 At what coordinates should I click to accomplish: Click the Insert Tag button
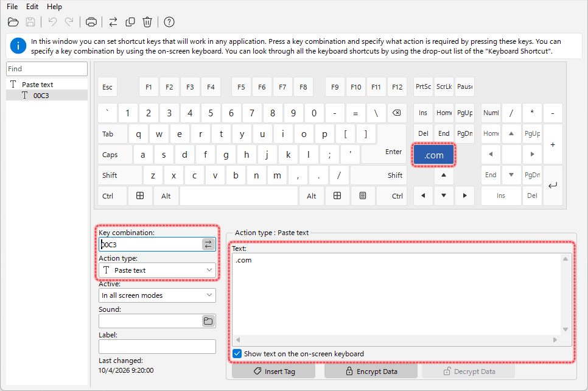point(273,372)
